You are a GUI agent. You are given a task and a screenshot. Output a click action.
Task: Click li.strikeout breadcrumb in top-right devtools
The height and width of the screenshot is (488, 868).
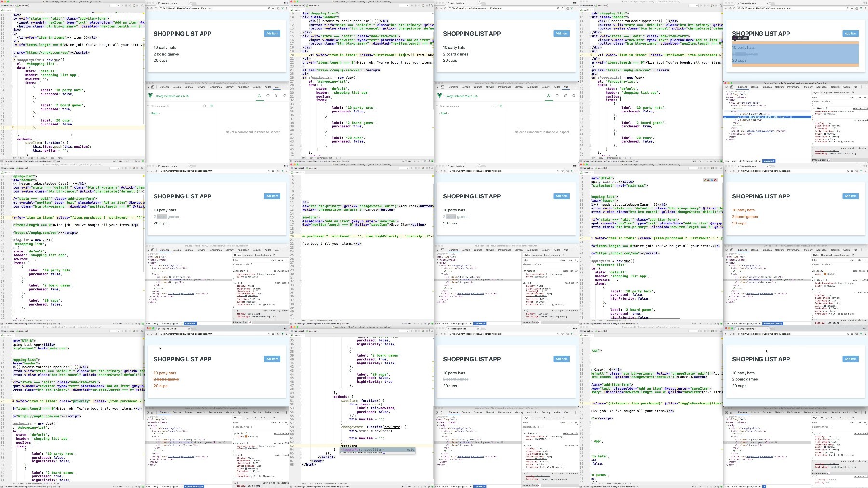(769, 161)
